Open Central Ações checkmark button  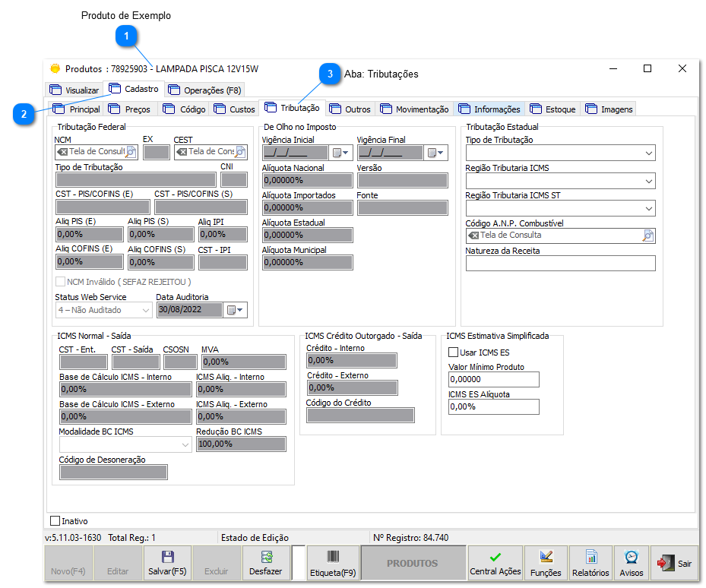click(495, 563)
